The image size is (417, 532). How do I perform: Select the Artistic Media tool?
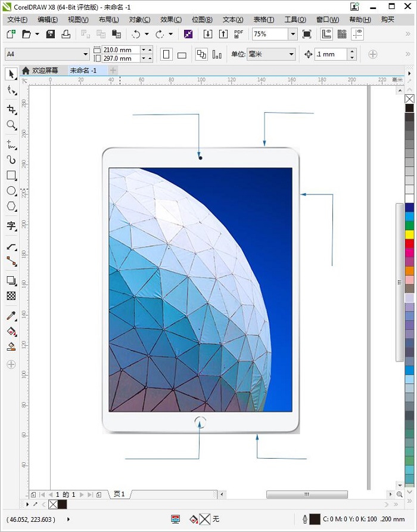click(x=11, y=160)
